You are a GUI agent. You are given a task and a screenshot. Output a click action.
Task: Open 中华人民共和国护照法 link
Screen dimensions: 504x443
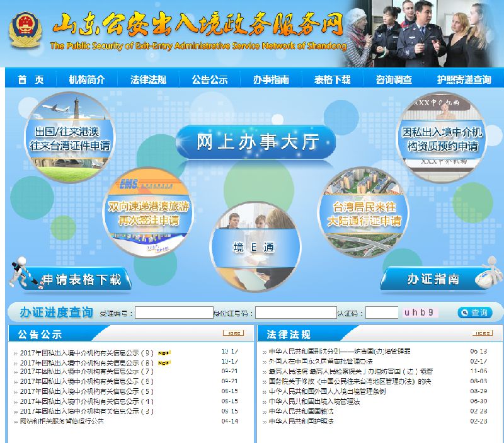(x=301, y=422)
